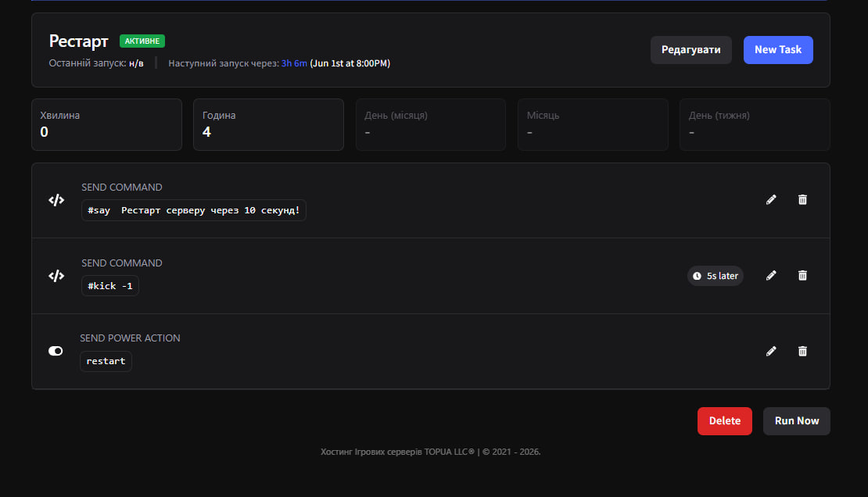
Task: Open the Редагувати schedule button
Action: pos(690,50)
